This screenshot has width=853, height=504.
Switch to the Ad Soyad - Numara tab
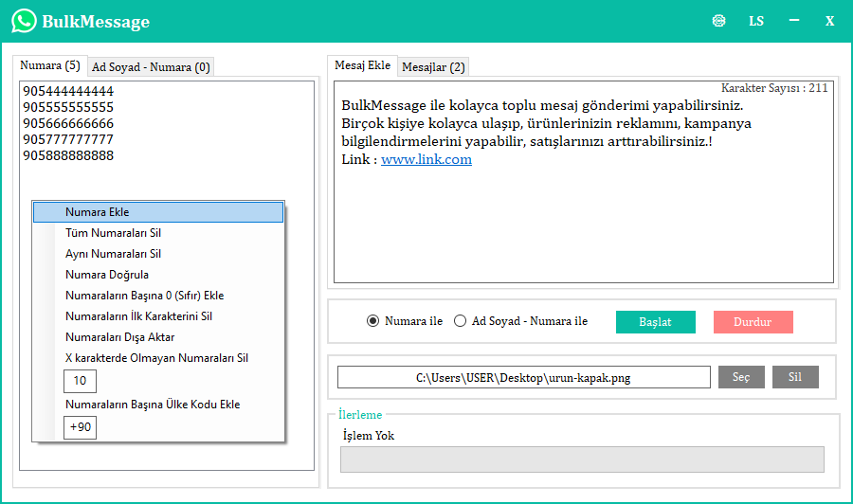click(151, 67)
